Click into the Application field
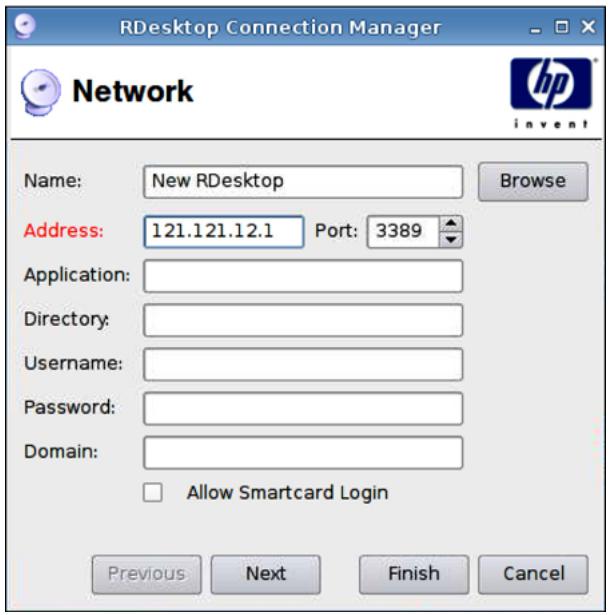This screenshot has width=609, height=615. 303,276
